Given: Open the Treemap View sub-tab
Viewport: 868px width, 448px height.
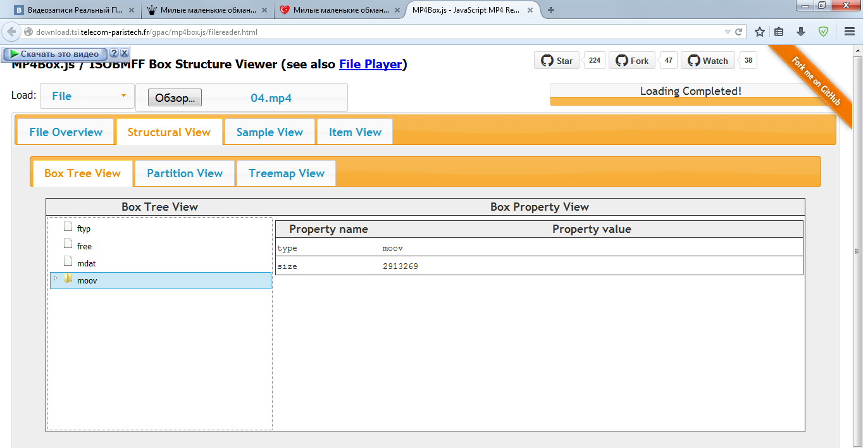Looking at the screenshot, I should [287, 173].
